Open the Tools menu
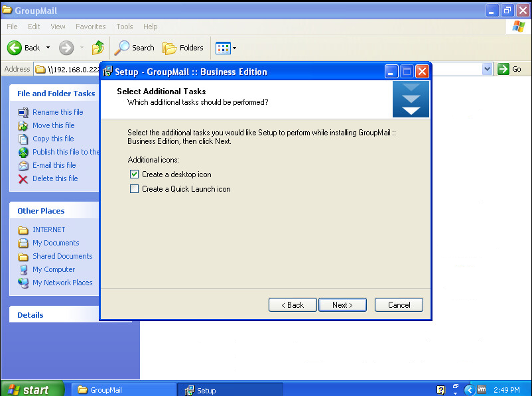The width and height of the screenshot is (532, 396). tap(125, 27)
